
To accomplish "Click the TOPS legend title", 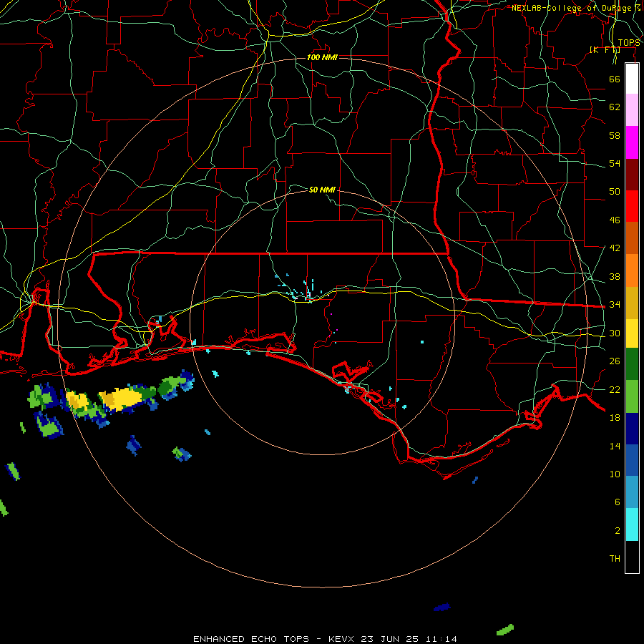I will (629, 43).
